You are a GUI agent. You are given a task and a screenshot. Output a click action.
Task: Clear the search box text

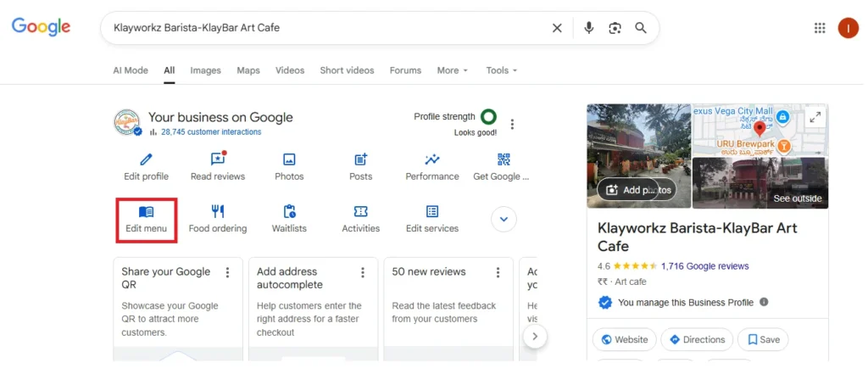557,28
